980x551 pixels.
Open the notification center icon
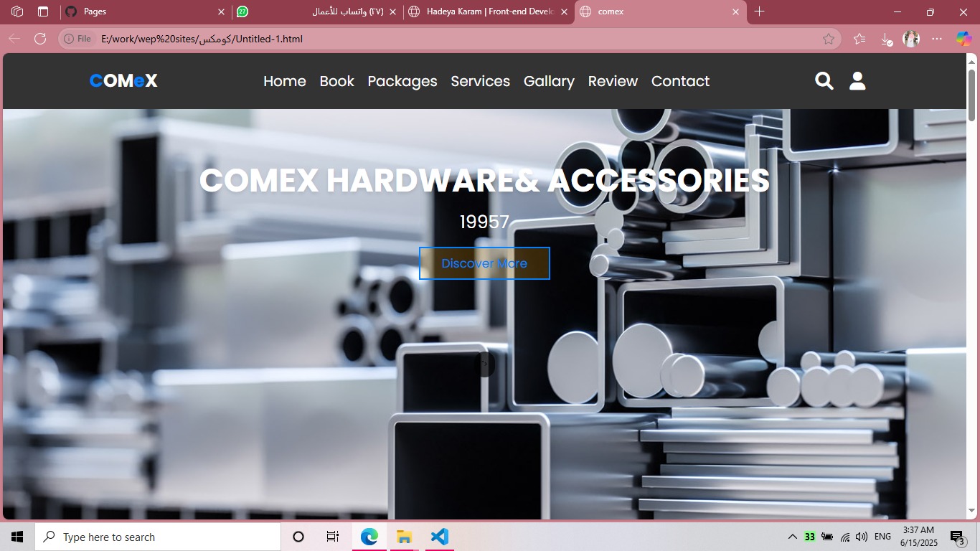click(957, 537)
